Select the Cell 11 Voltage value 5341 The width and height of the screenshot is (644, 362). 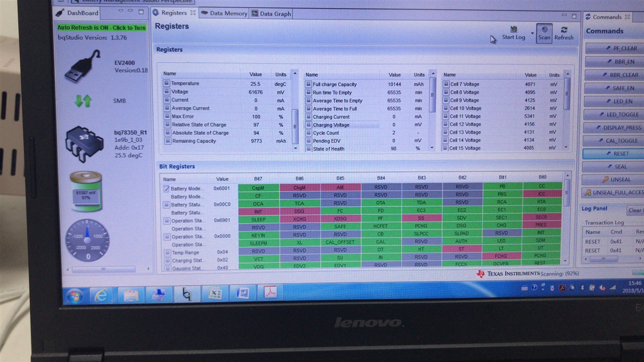pos(531,116)
